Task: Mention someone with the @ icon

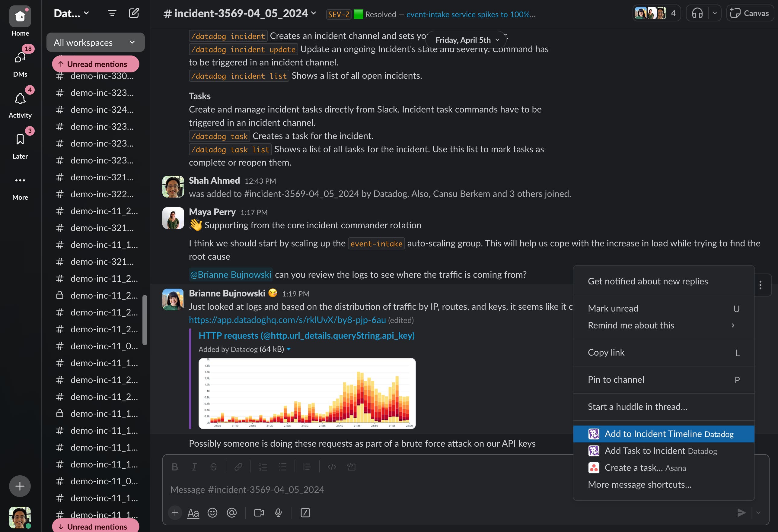Action: pos(232,513)
